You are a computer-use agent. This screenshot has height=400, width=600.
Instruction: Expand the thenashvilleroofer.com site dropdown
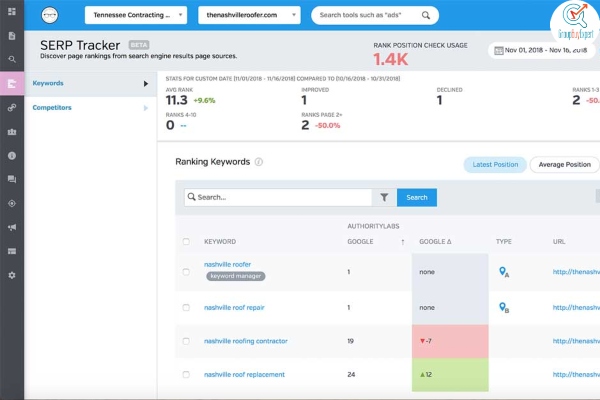click(249, 16)
